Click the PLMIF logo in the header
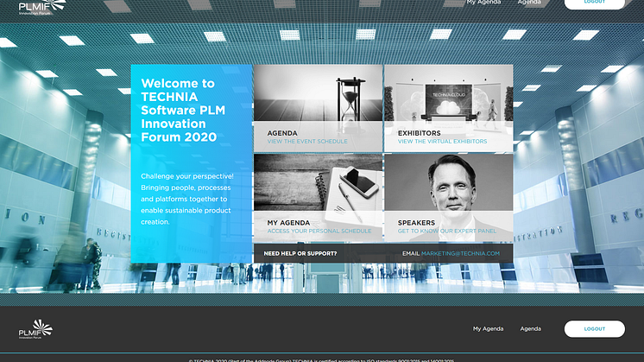 click(x=42, y=8)
